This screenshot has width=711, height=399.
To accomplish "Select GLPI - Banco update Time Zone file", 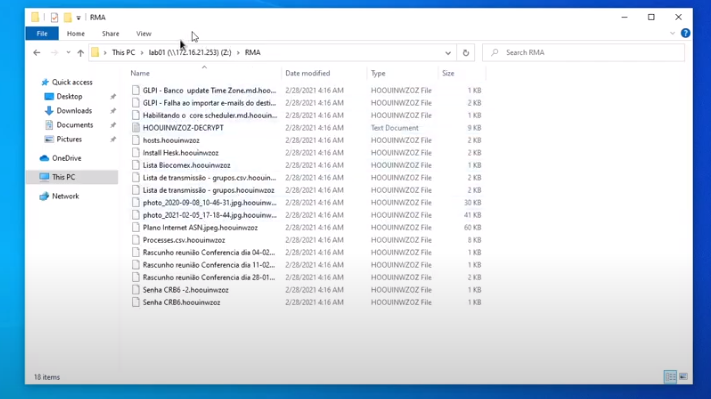I will click(x=209, y=90).
